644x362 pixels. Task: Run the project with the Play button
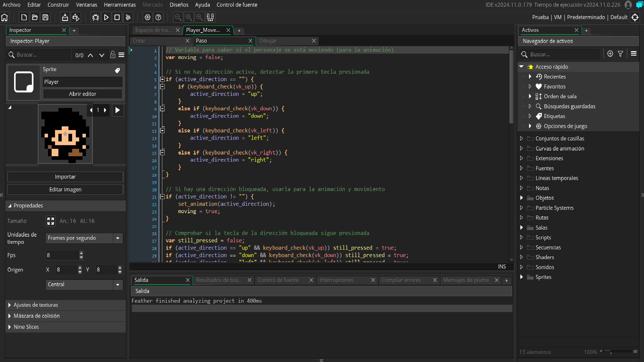(x=106, y=17)
